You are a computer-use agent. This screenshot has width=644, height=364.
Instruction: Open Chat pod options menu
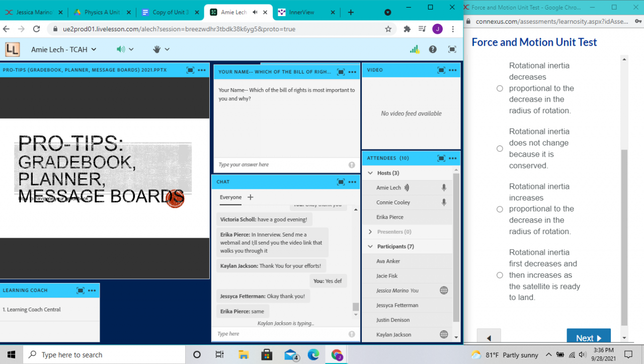[352, 182]
